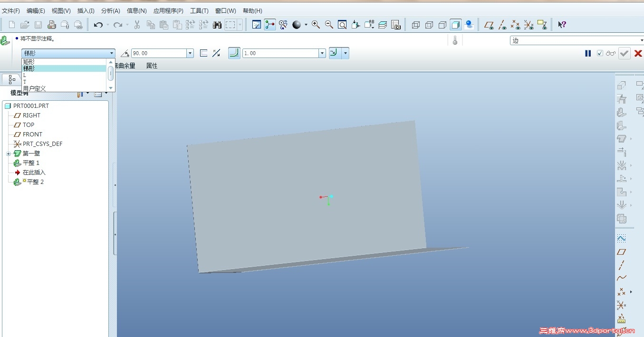Screen dimensions: 644x337
Task: Open the view manager
Action: pos(396,25)
